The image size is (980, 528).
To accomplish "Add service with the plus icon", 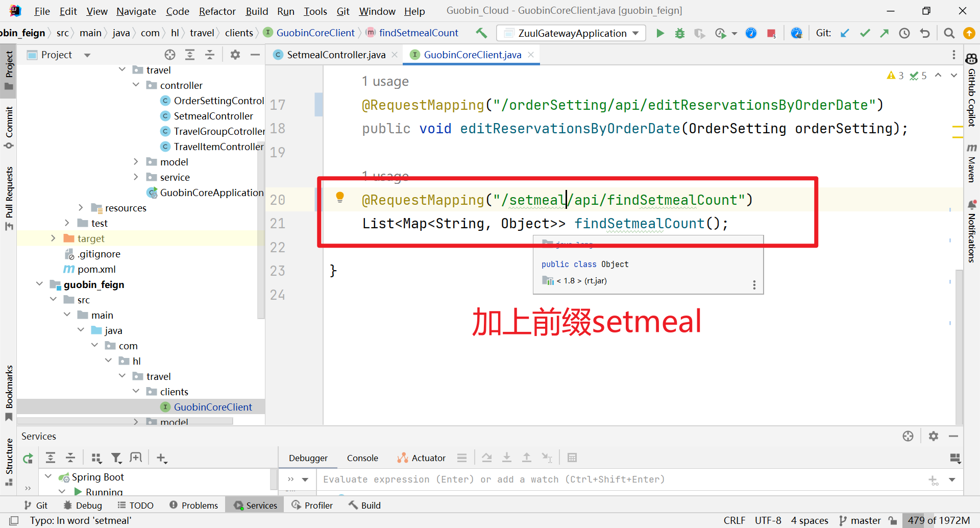I will tap(162, 458).
